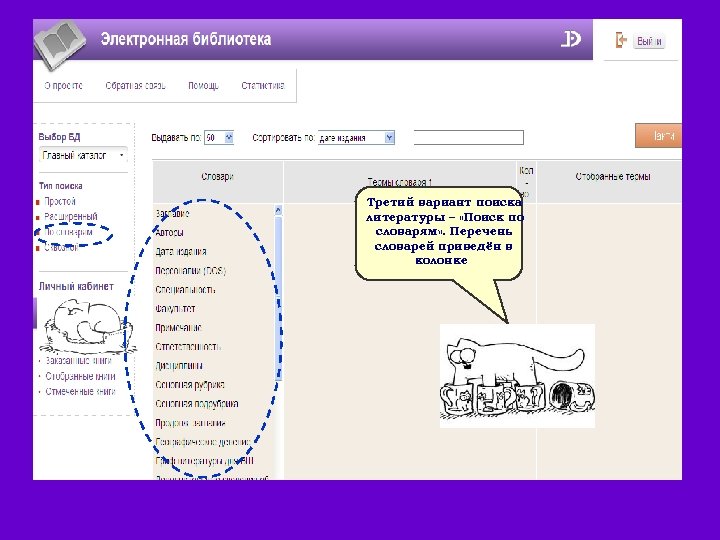Select the Основная рубрика dictionary

tap(190, 385)
